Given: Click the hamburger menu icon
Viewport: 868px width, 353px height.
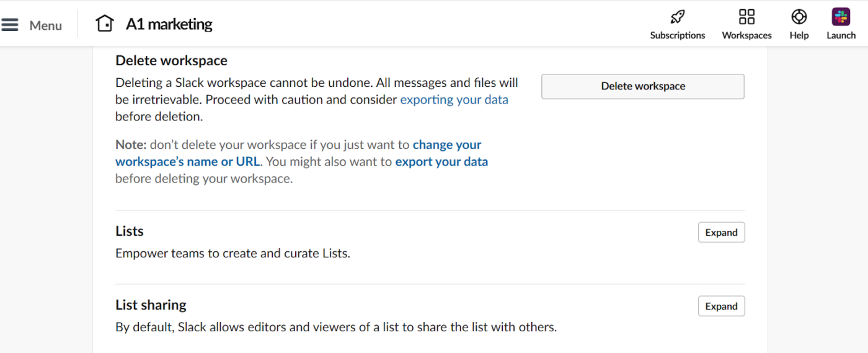Looking at the screenshot, I should click(x=10, y=25).
